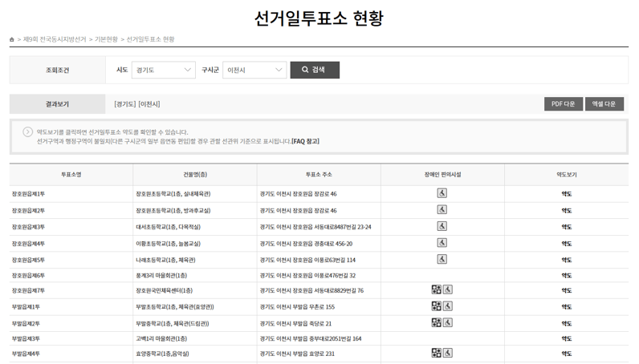Click address 경기도 이천시 부발읍 무촌로 155
Screen dimensions: 639x364
coord(297,307)
